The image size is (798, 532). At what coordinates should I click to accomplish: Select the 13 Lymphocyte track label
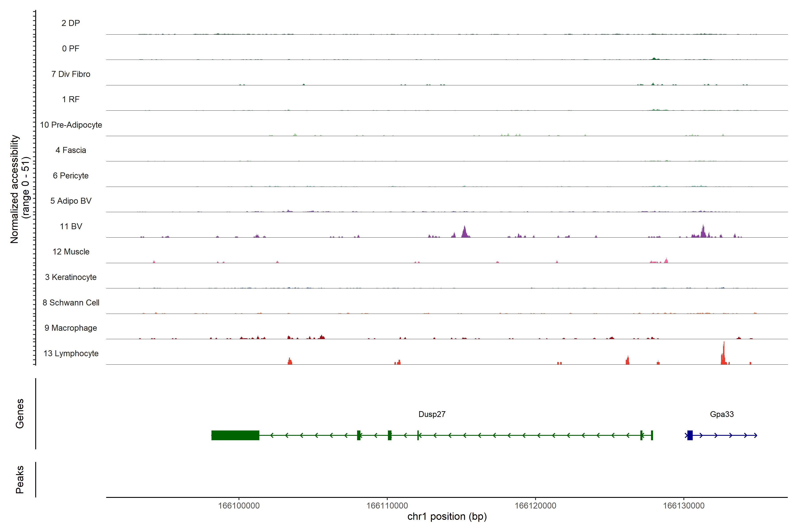(x=71, y=354)
